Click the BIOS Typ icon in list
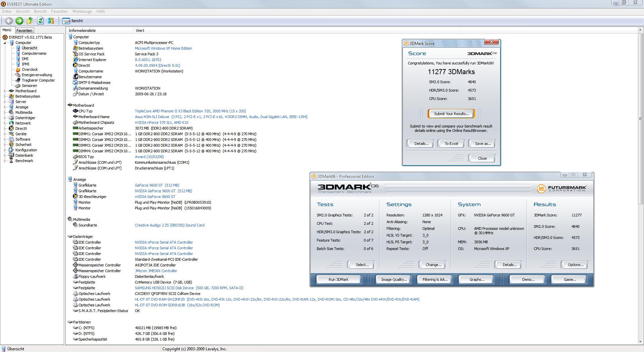This screenshot has width=644, height=352. [x=75, y=157]
